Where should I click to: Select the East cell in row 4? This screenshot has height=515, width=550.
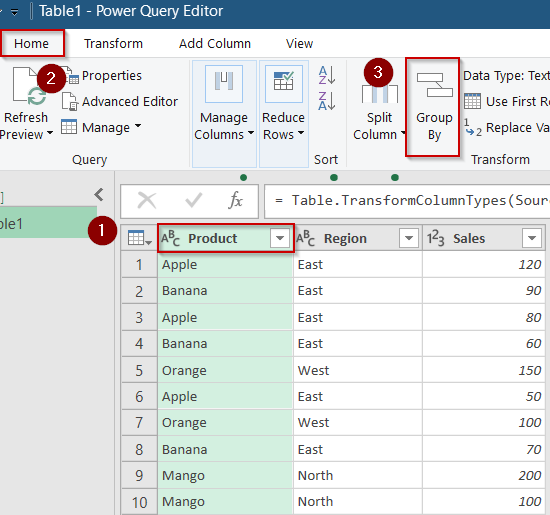[x=358, y=344]
